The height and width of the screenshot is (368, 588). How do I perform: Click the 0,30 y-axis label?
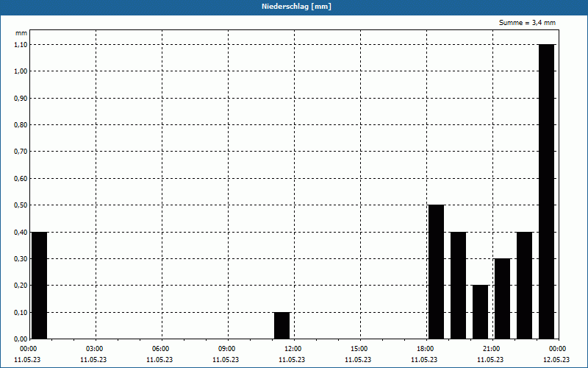(x=21, y=259)
